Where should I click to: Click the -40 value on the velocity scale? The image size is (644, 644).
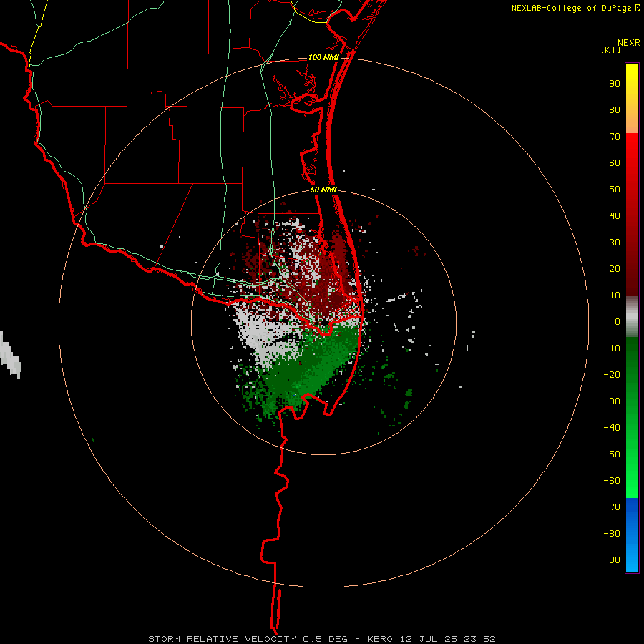click(x=612, y=428)
